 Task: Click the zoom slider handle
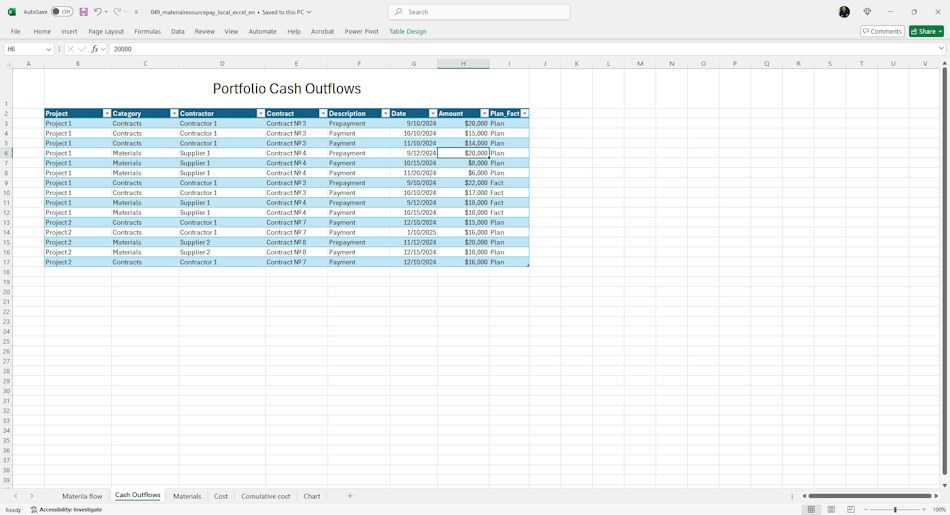895,510
